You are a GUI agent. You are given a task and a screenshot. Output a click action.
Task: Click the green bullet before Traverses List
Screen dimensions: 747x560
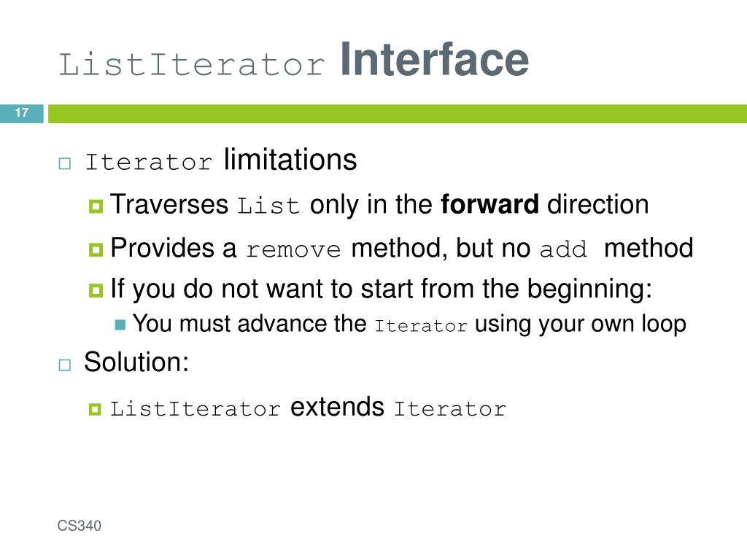coord(96,206)
